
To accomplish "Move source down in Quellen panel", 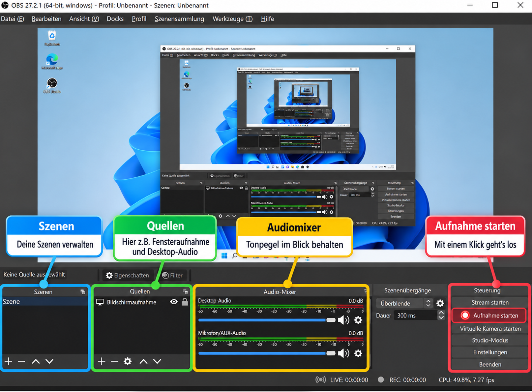I will point(157,361).
